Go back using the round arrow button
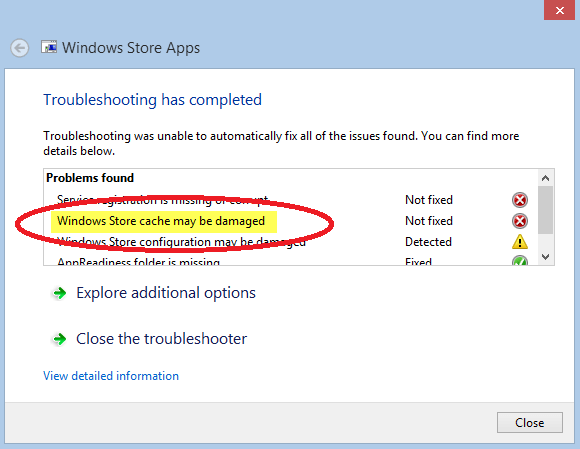The width and height of the screenshot is (580, 449). tap(20, 48)
